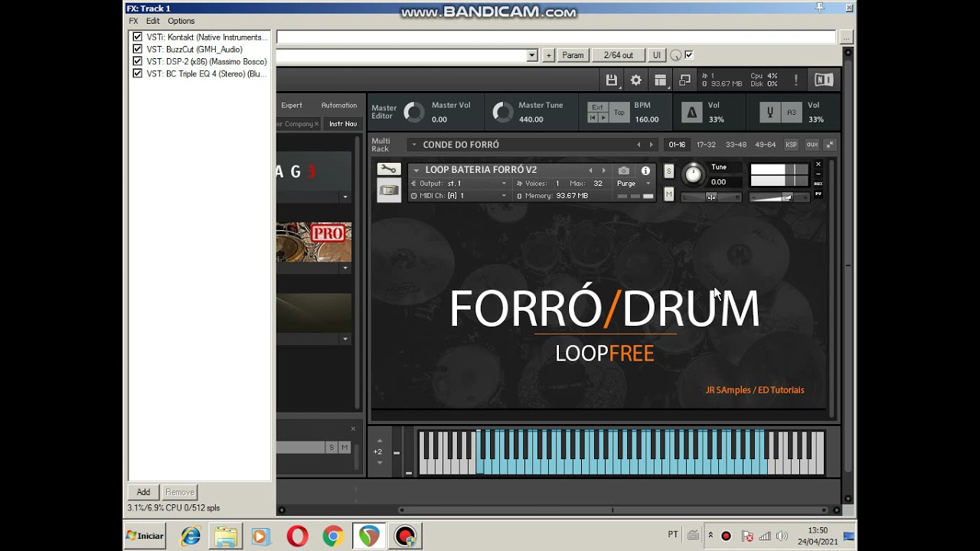Shift keyboard octave up arrow above +2
Screen dimensions: 980x551
click(380, 441)
